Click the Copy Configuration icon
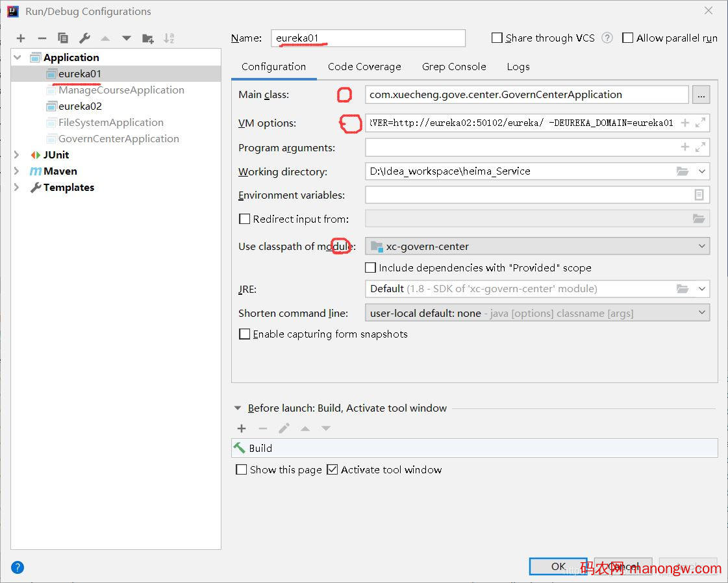728x583 pixels. [x=63, y=38]
